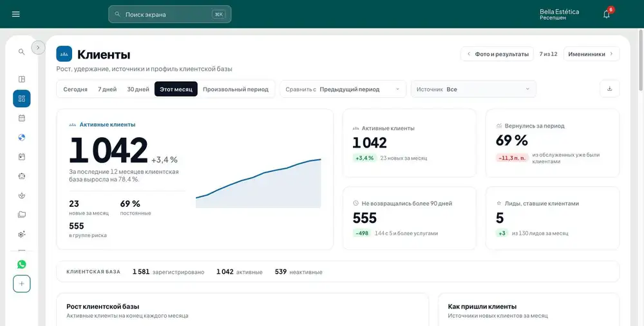Open the notifications bell
Screen dimensions: 644x326
[606, 14]
